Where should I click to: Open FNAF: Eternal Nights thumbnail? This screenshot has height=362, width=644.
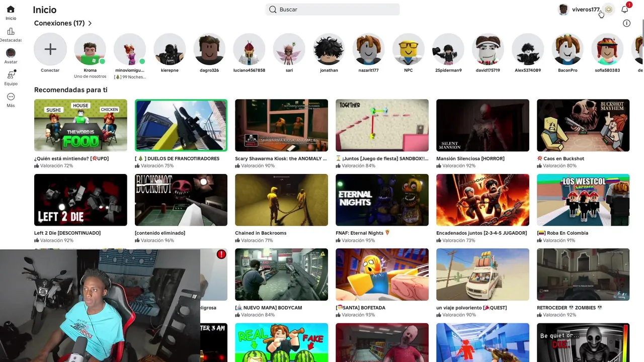(x=382, y=200)
